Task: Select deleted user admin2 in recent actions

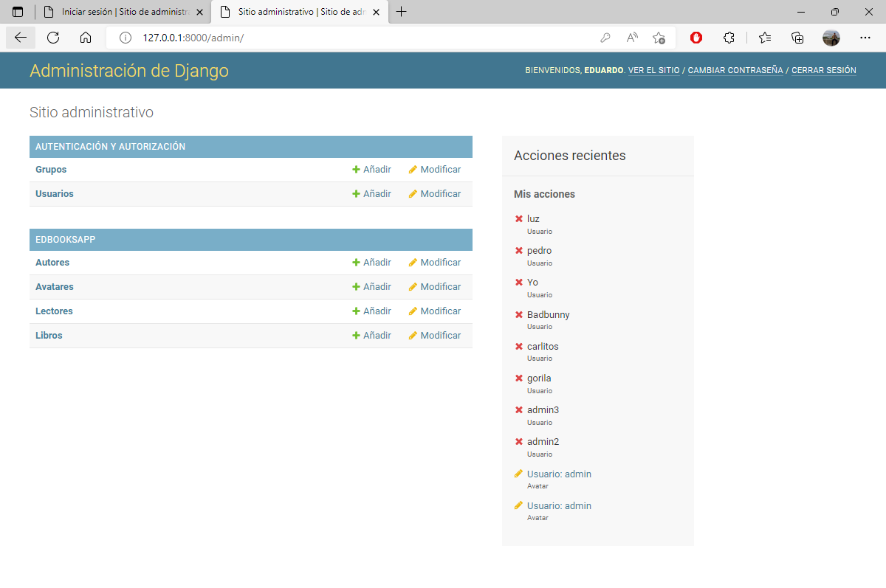Action: [x=543, y=442]
